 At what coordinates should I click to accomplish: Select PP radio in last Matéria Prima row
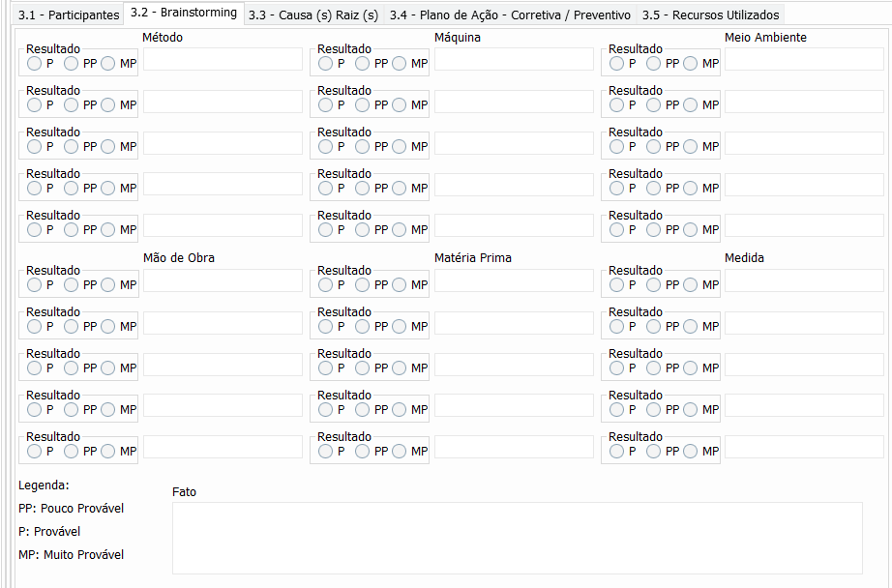(363, 452)
